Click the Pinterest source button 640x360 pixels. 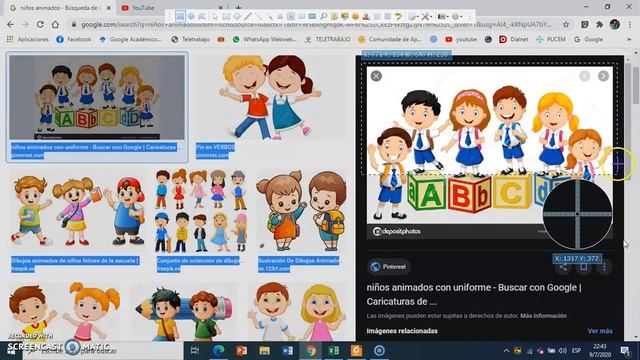388,267
